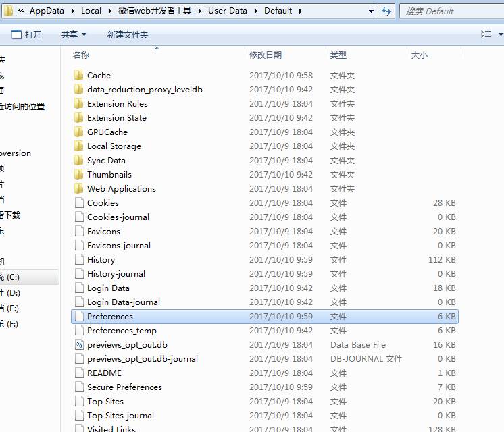
Task: Click the Secure Preferences file icon
Action: [x=79, y=387]
